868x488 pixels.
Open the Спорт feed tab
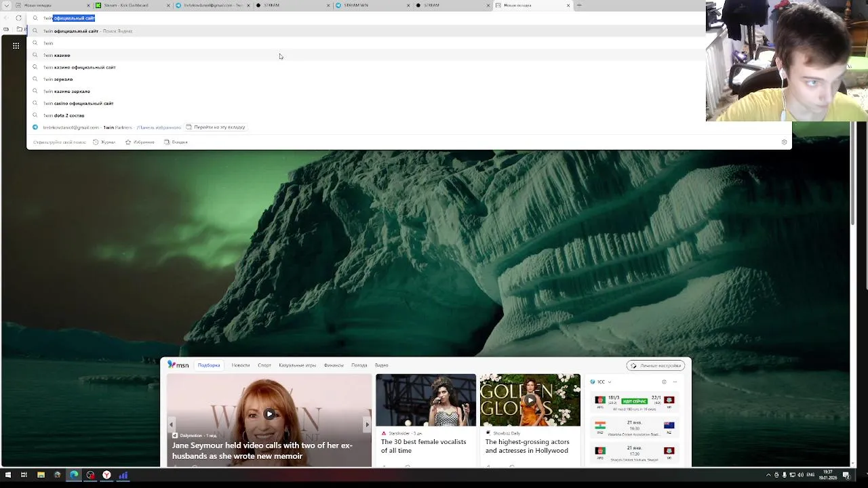[264, 365]
